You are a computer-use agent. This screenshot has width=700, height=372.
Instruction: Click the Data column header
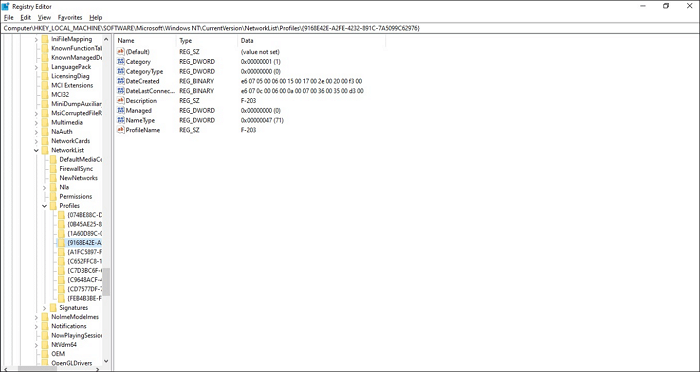click(x=311, y=41)
